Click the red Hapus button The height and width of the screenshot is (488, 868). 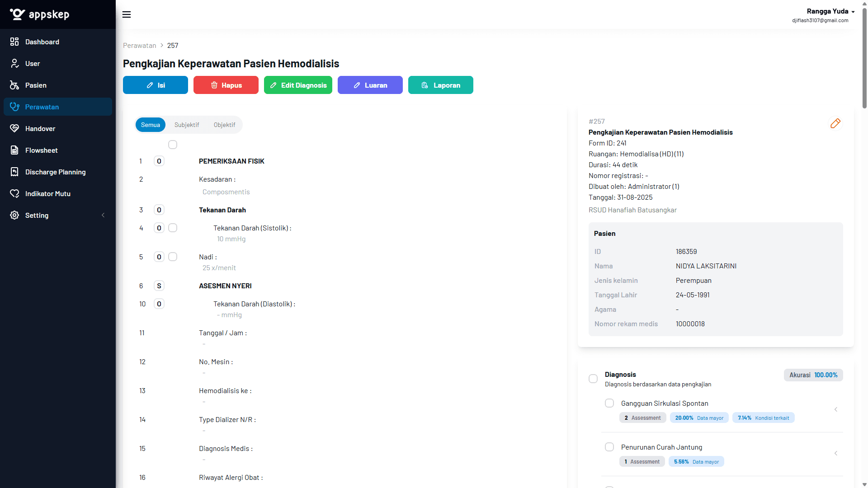pyautogui.click(x=226, y=85)
